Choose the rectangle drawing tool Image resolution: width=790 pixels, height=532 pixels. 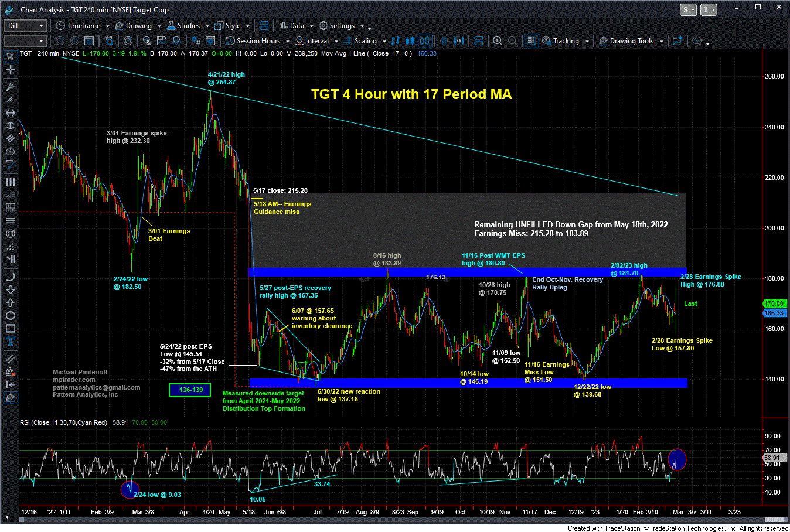click(10, 329)
